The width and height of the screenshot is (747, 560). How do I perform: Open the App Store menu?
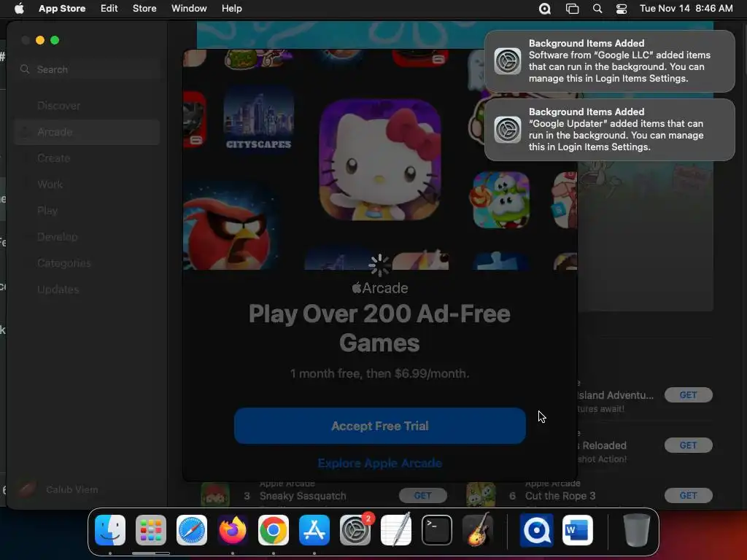pyautogui.click(x=62, y=9)
